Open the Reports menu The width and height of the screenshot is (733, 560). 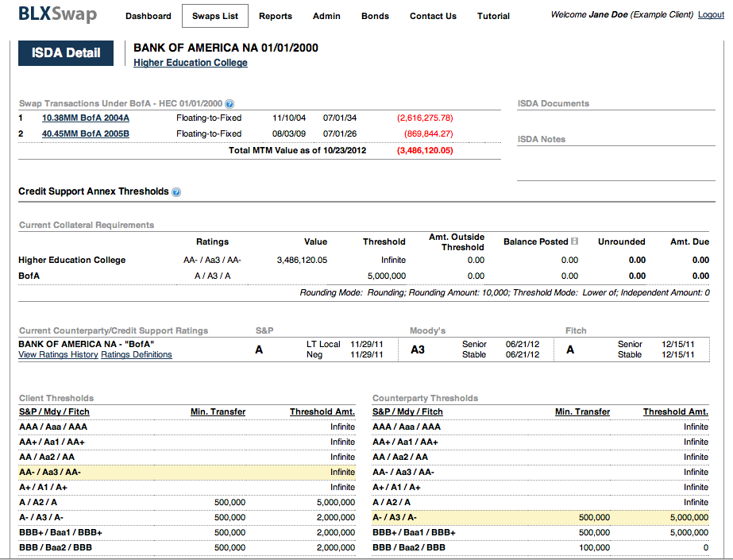(x=276, y=16)
